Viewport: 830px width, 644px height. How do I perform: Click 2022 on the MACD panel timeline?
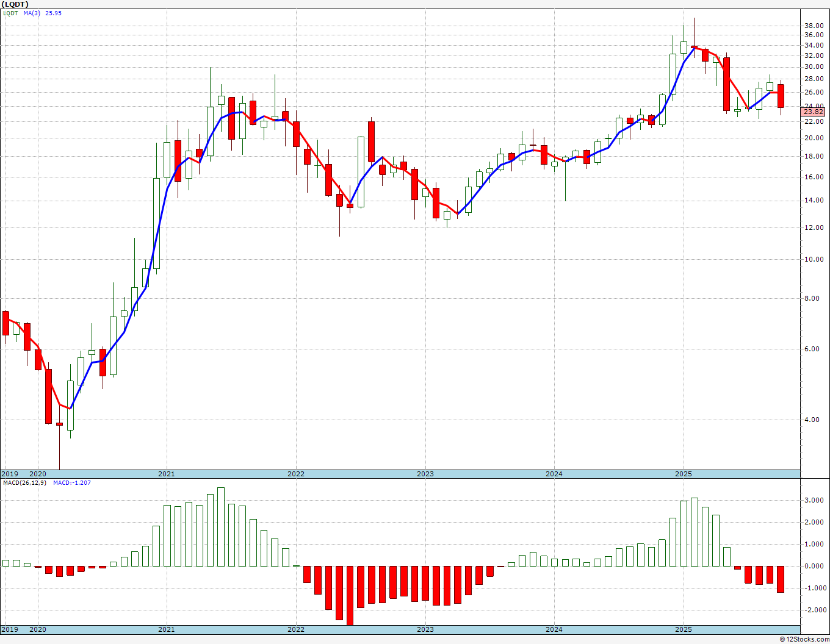click(295, 629)
